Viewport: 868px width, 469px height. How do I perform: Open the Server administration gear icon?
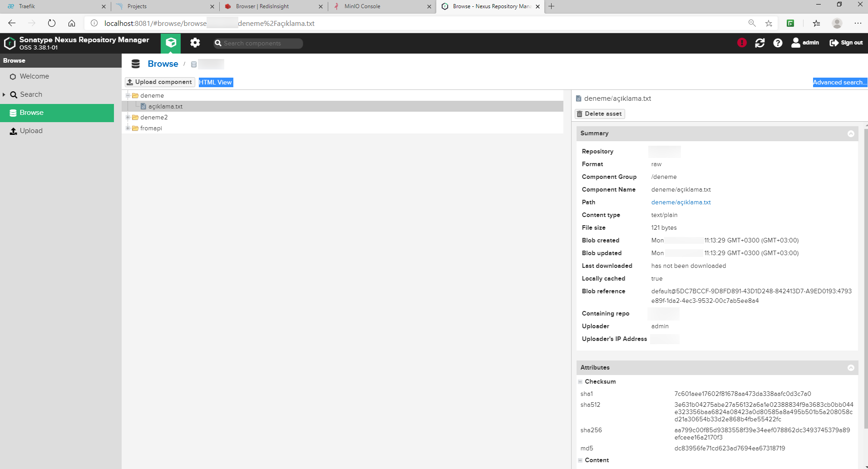pos(195,43)
